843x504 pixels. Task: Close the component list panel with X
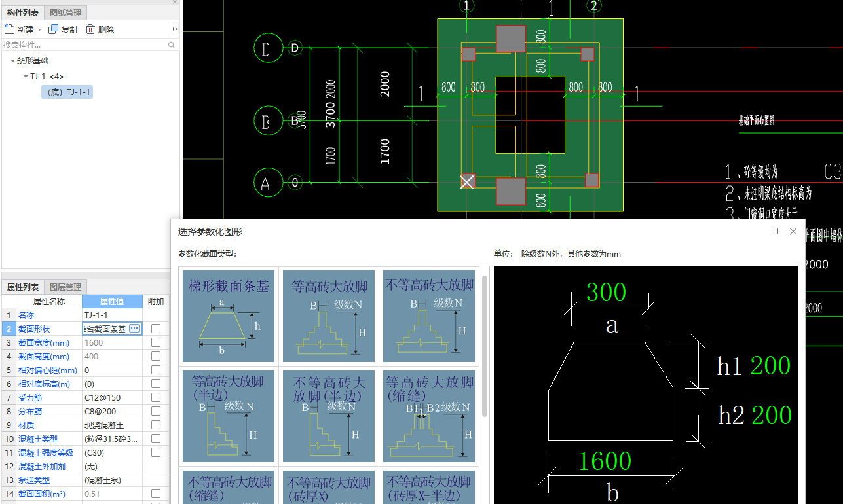tap(175, 2)
